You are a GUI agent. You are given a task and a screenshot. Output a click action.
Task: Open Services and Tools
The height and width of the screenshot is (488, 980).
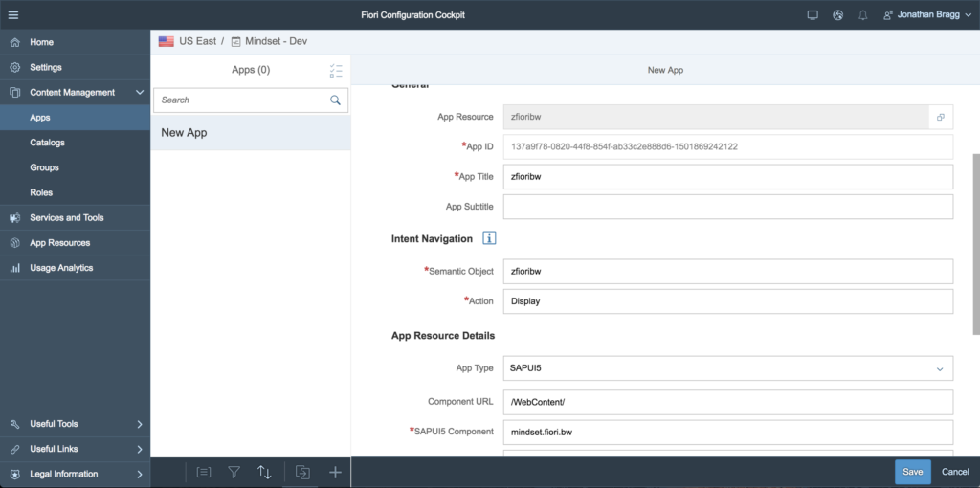[75, 217]
